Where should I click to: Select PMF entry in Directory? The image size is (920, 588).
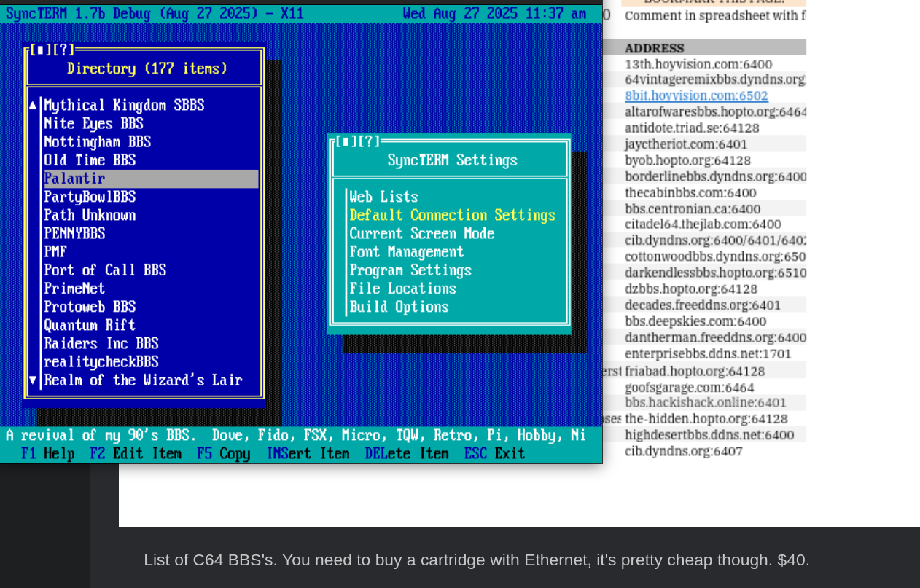[55, 252]
